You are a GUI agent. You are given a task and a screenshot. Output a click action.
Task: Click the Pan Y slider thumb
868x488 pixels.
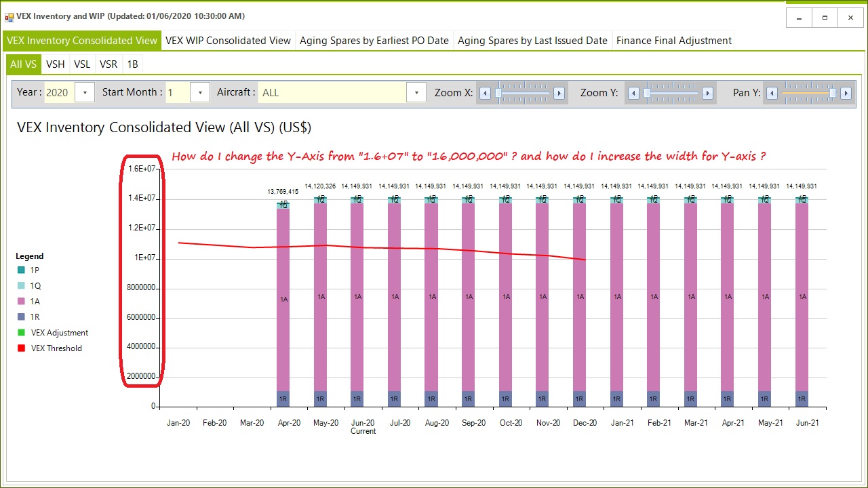point(833,93)
